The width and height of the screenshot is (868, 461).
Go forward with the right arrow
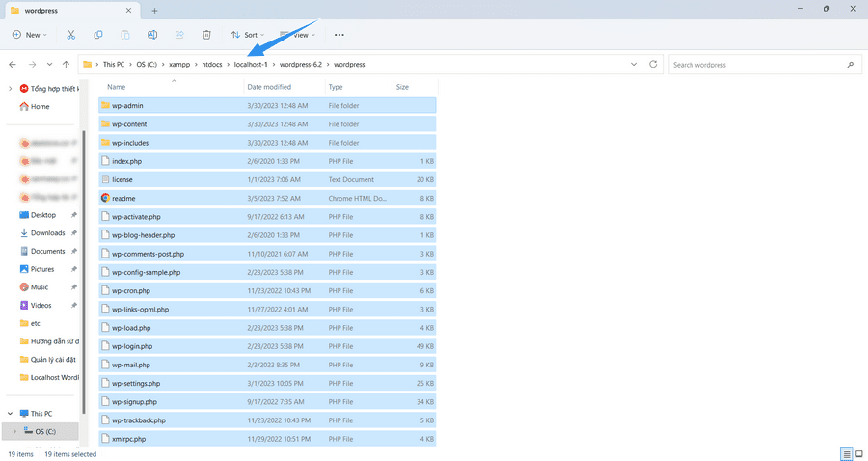point(32,65)
